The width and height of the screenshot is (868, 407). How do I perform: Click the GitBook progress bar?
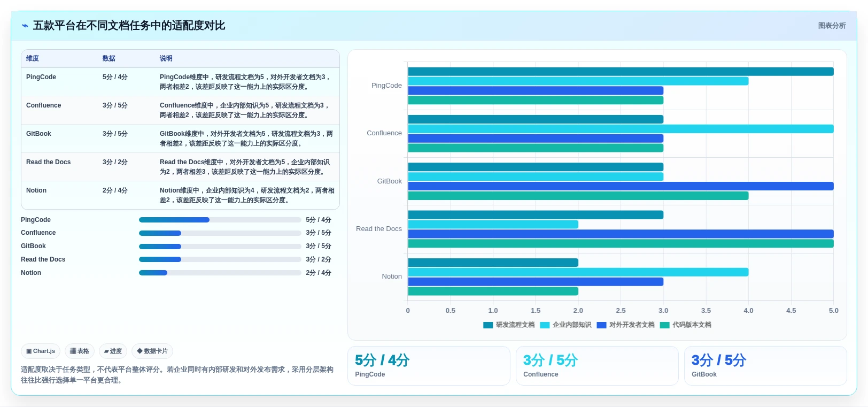pos(220,247)
